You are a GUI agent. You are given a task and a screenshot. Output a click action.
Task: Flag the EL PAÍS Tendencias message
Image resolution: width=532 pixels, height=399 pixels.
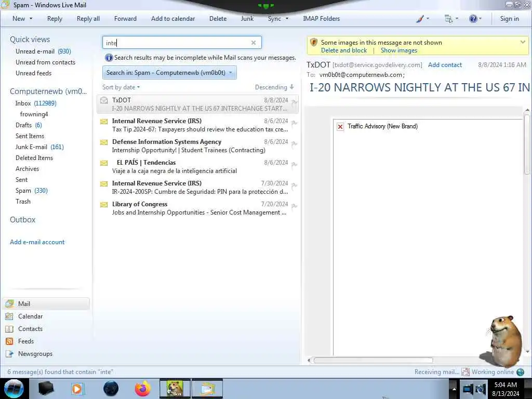coord(294,165)
